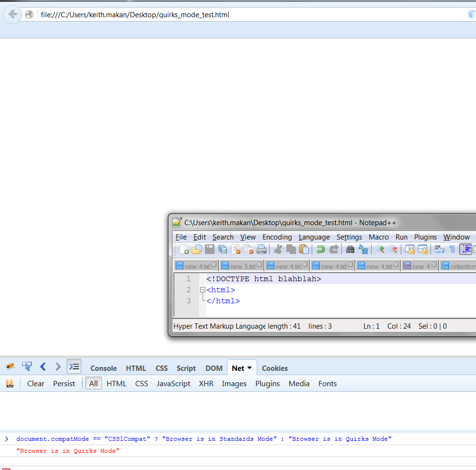Click the Find binoculars icon
Screen dimensions: 476x470
point(350,250)
